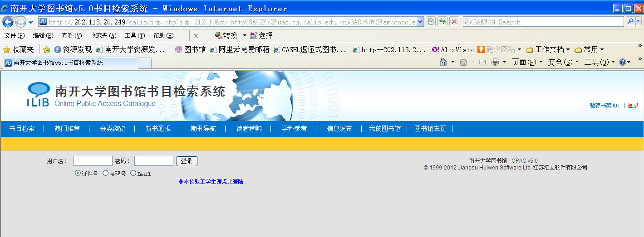Click the read mail icon
644x237 pixels.
pos(482,62)
